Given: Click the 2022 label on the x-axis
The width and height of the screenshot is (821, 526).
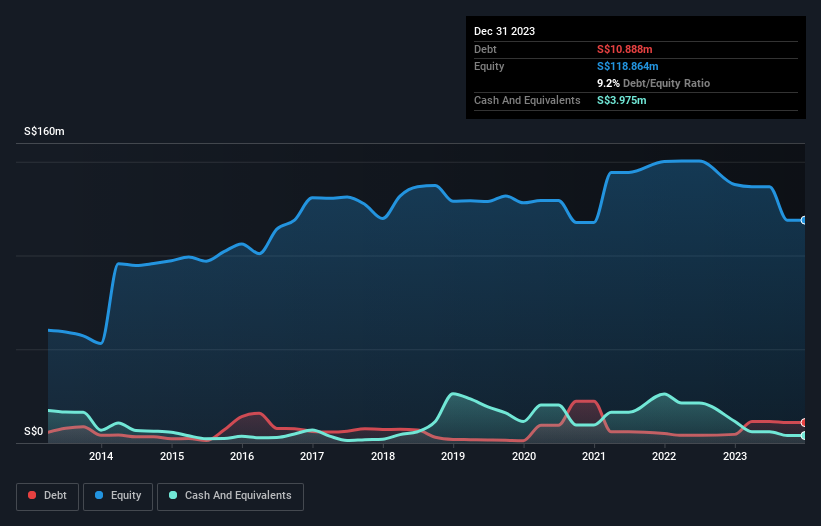Looking at the screenshot, I should [x=664, y=457].
